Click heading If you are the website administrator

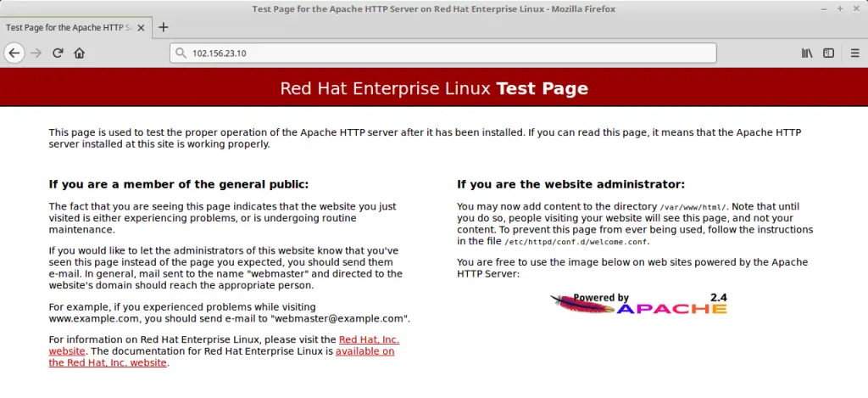(570, 184)
